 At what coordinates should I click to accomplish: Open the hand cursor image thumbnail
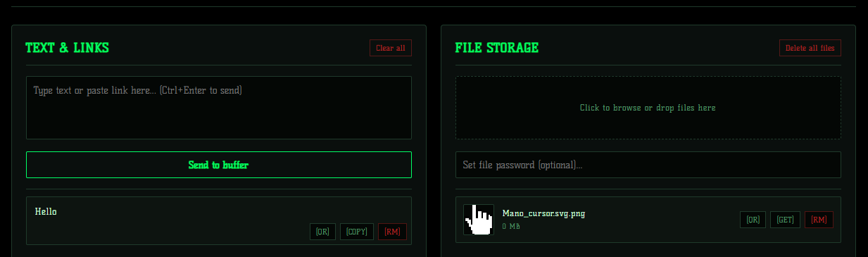pos(479,220)
